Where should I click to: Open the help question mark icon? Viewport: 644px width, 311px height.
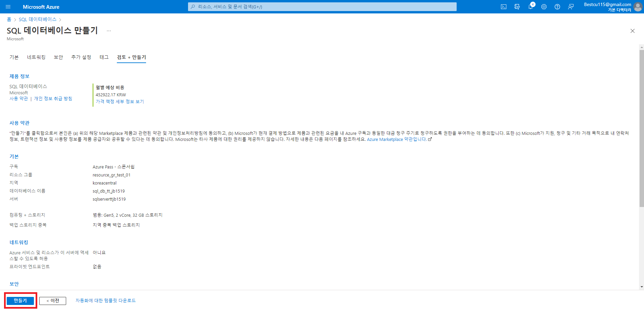coord(557,7)
